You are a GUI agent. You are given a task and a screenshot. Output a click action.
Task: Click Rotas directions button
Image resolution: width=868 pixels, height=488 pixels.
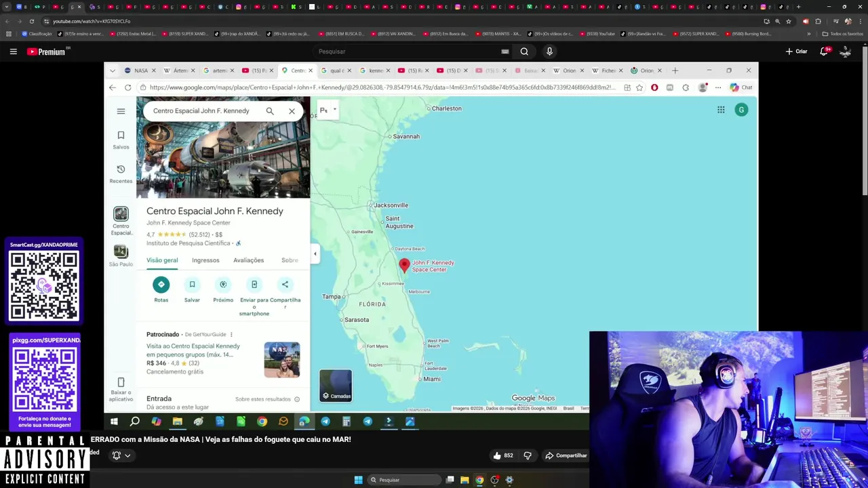pyautogui.click(x=161, y=289)
